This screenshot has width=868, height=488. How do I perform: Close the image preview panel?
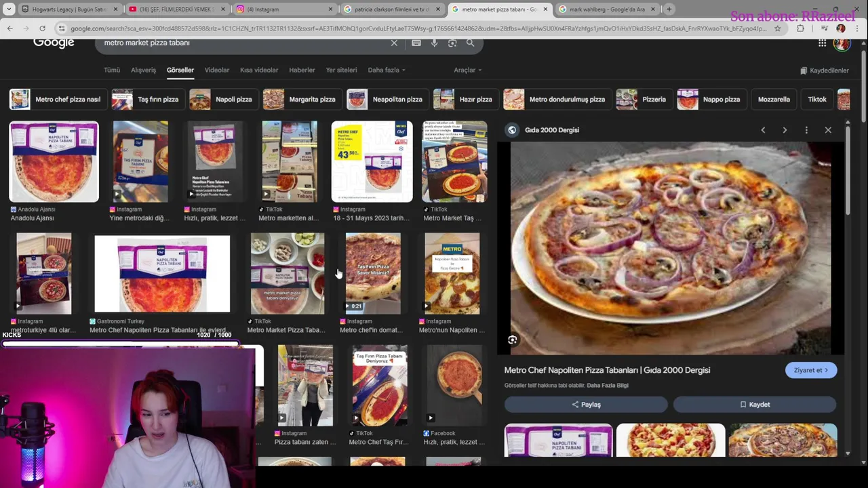(828, 130)
